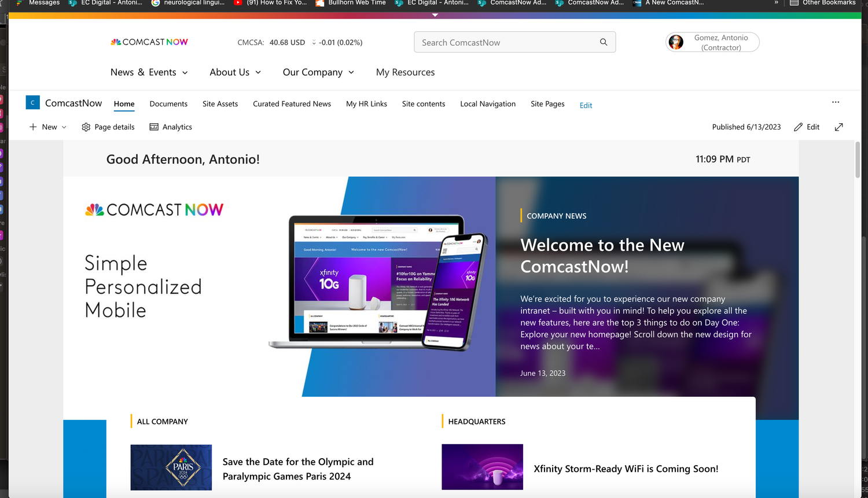The height and width of the screenshot is (498, 868).
Task: Click the HEADQUARTERS section heading
Action: (477, 422)
